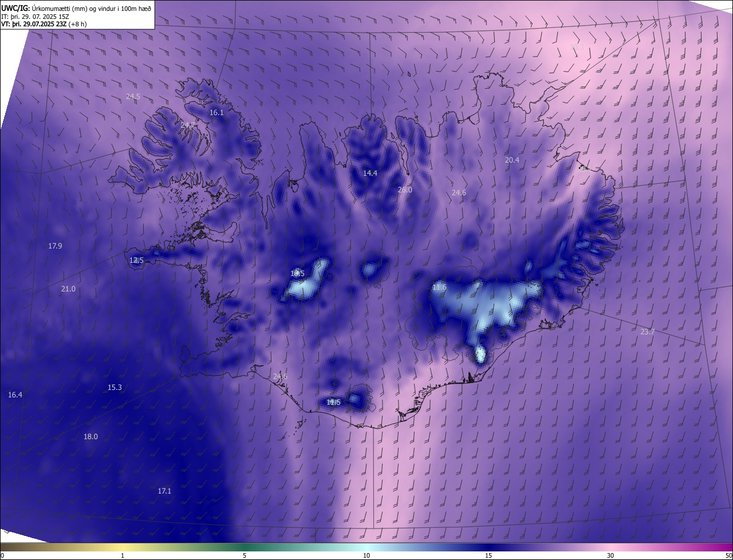Viewport: 733px width, 560px height.
Task: Click the 24.5 value northwest of Iceland
Action: (x=133, y=97)
